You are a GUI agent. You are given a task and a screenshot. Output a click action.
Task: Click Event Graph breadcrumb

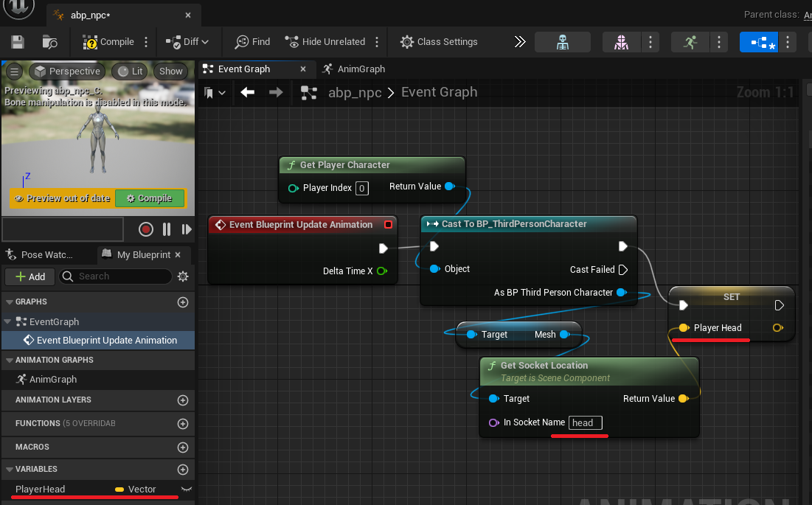[439, 92]
